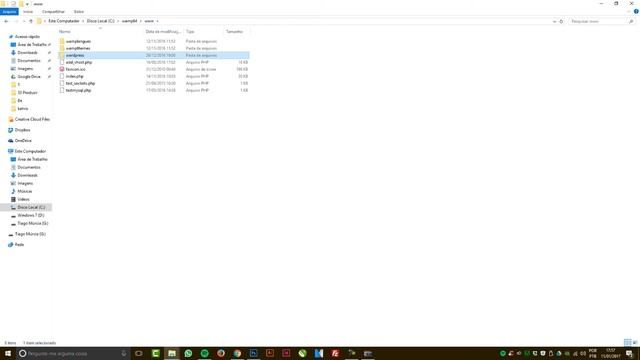Open address bar history dropdown
The width and height of the screenshot is (640, 360).
(x=554, y=21)
